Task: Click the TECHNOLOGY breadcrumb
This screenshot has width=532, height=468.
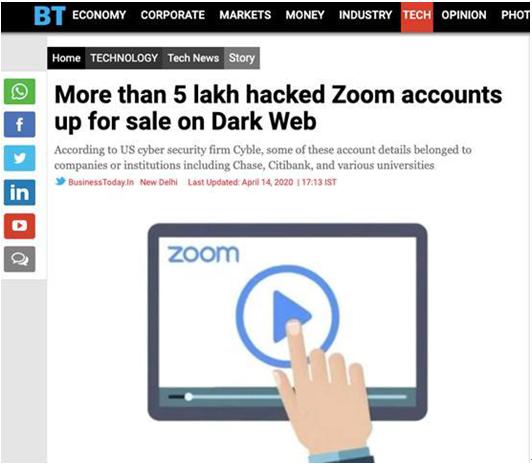Action: [124, 58]
